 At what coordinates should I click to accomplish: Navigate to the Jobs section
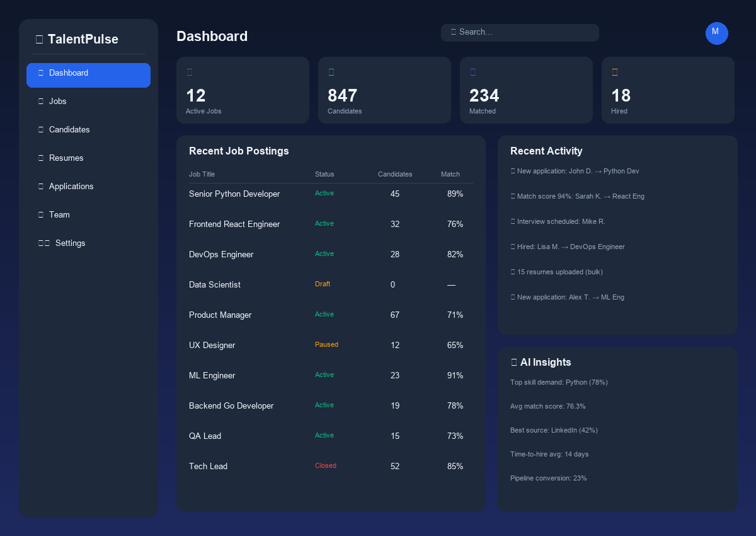coord(57,101)
